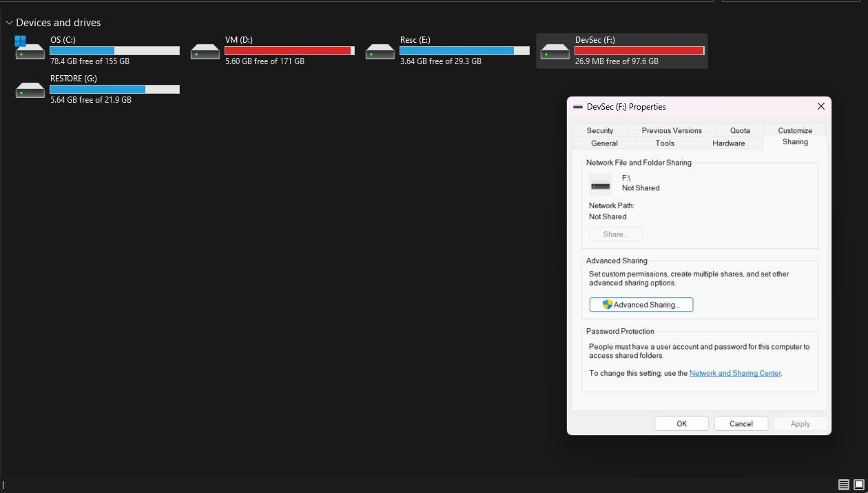Click the "5.60 GB free of 171 GB" text
Screen dimensions: 868x493
[265, 61]
